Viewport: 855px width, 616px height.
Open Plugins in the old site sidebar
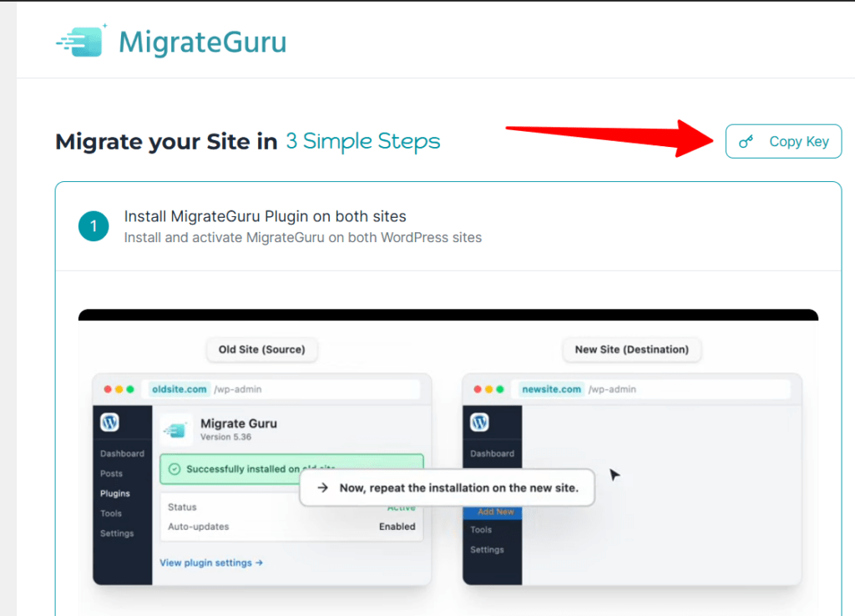click(x=115, y=493)
